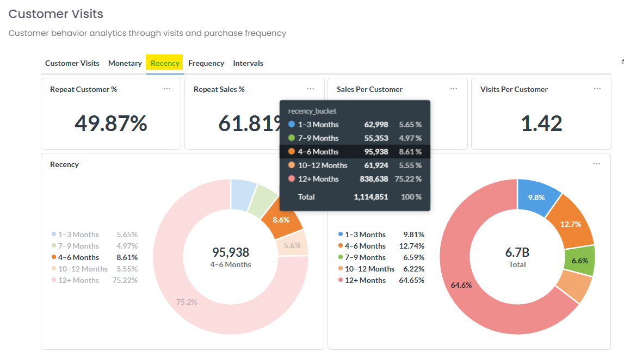Open the sales donut chart card's options menu
Screen dimensions: 624x364
click(x=597, y=164)
